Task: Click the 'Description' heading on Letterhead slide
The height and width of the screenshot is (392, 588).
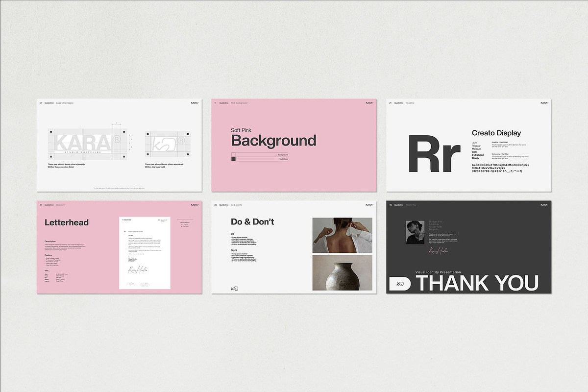Action: 50,242
